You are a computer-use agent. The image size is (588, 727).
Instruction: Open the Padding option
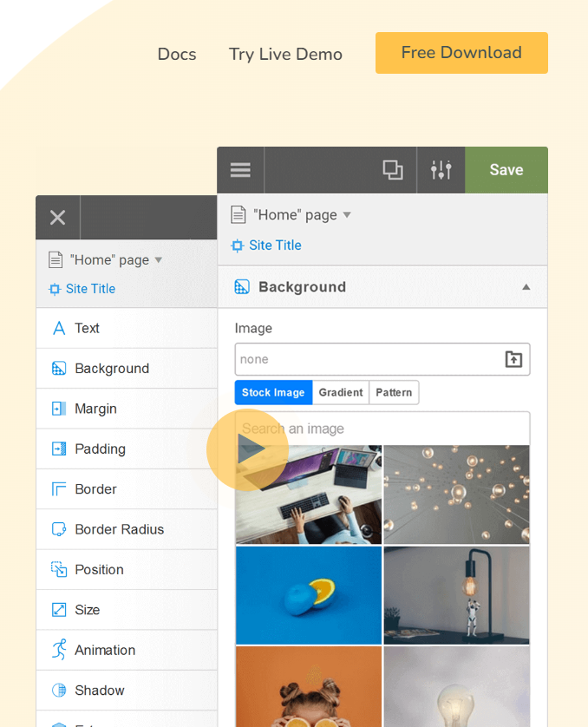pyautogui.click(x=127, y=449)
